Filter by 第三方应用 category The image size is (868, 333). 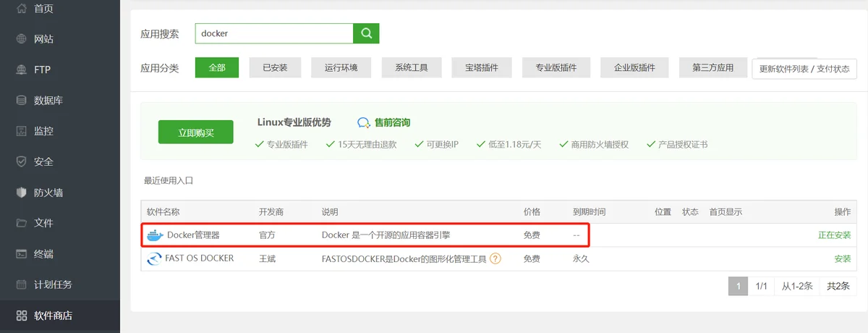click(712, 68)
